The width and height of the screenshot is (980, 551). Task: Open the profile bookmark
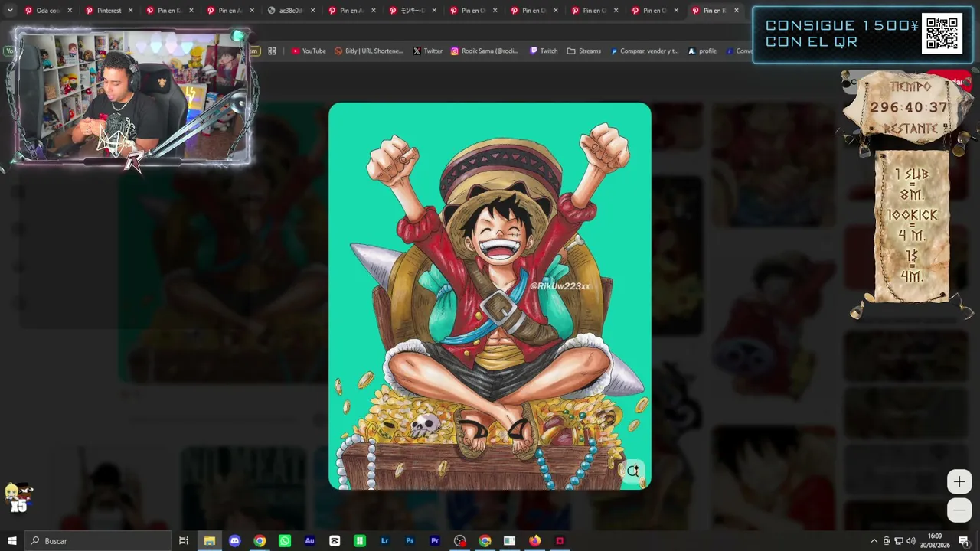tap(702, 51)
